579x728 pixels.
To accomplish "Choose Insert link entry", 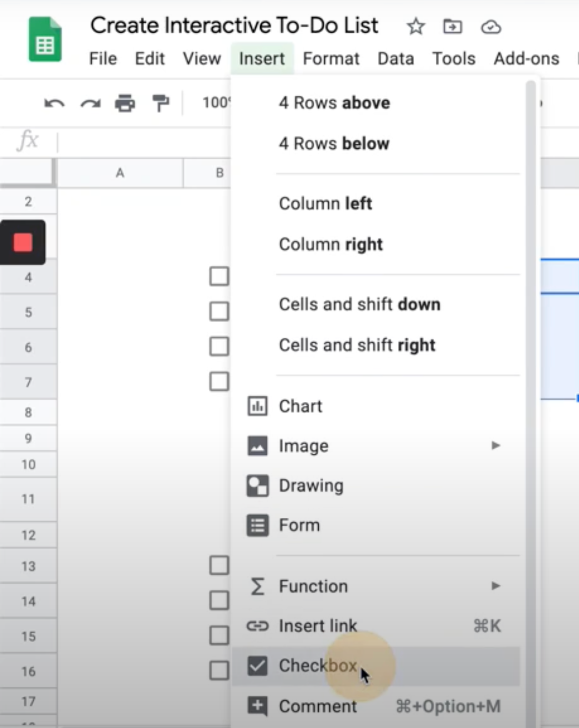I will [376, 626].
